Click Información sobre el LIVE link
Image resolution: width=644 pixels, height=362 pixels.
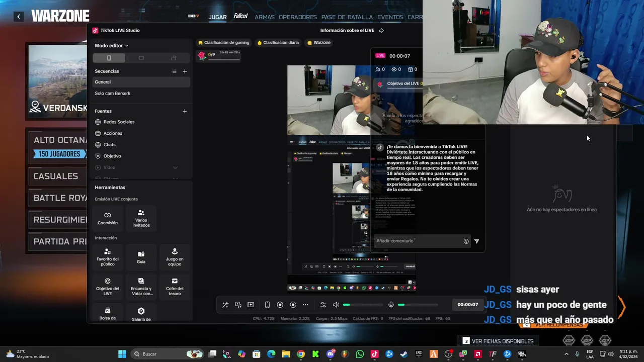point(347,31)
